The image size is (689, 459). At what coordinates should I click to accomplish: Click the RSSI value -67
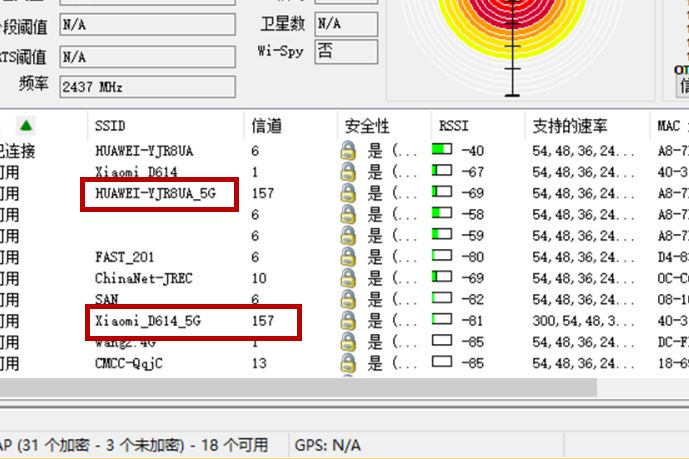point(473,172)
